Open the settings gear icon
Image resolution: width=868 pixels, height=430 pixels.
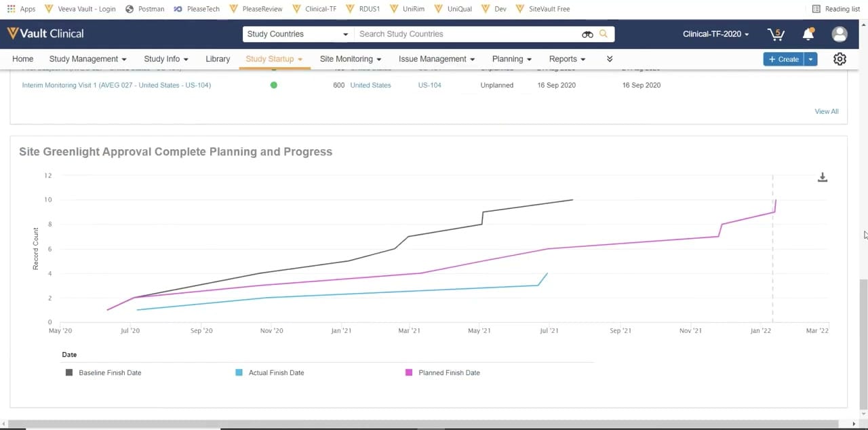coord(840,59)
